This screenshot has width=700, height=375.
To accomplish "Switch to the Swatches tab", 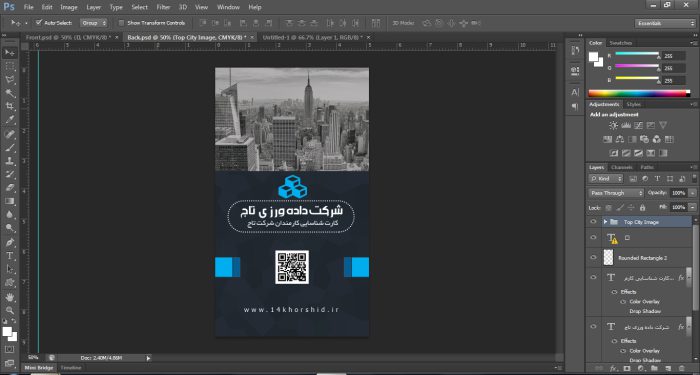I will (621, 43).
